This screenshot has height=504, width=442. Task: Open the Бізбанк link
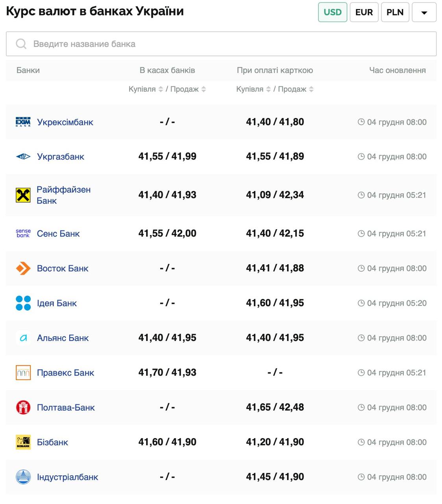52,442
